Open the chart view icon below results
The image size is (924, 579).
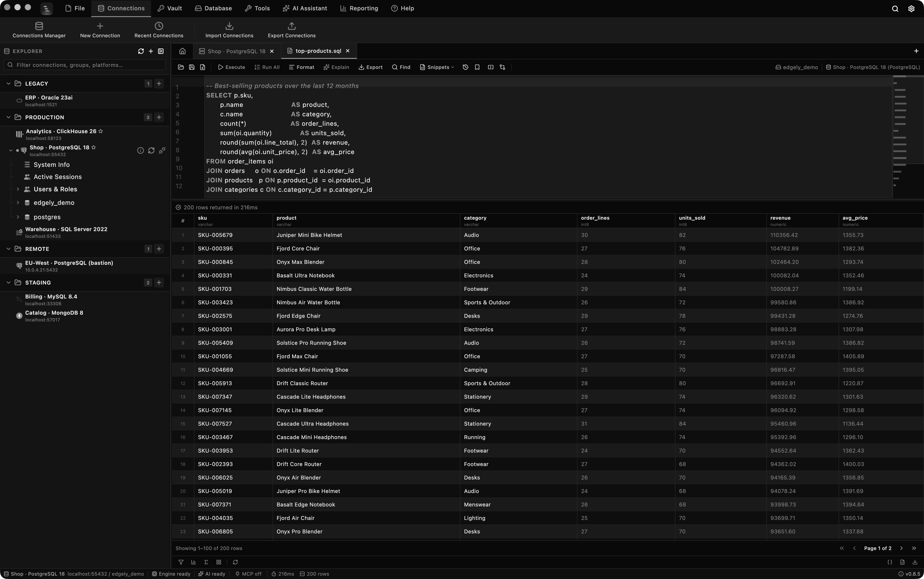pyautogui.click(x=193, y=563)
